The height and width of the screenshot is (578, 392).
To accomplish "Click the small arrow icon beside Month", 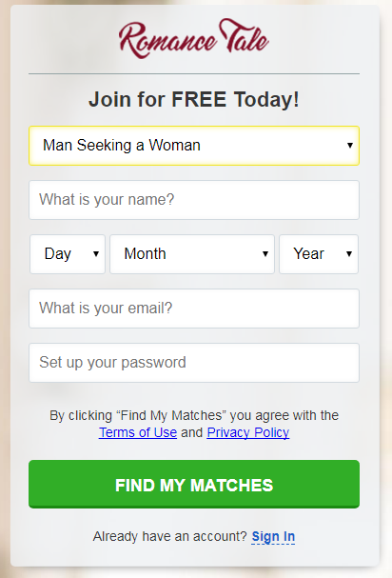I will [265, 253].
